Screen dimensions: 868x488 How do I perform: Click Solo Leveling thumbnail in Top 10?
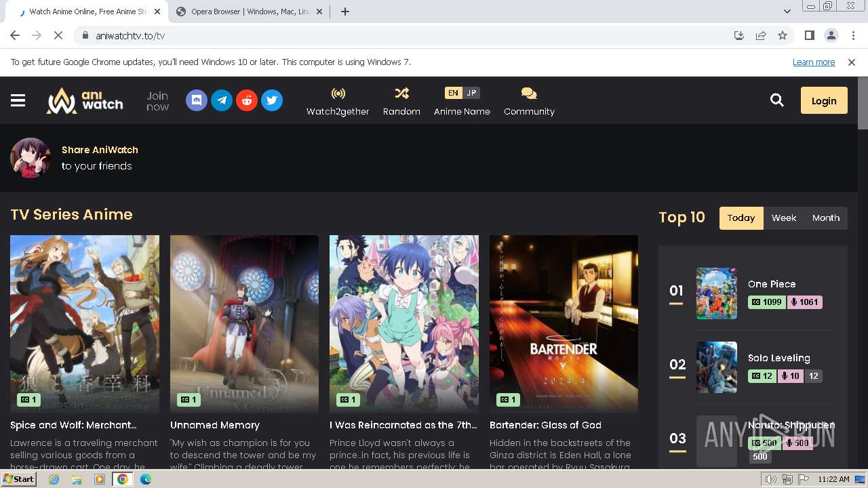point(717,367)
